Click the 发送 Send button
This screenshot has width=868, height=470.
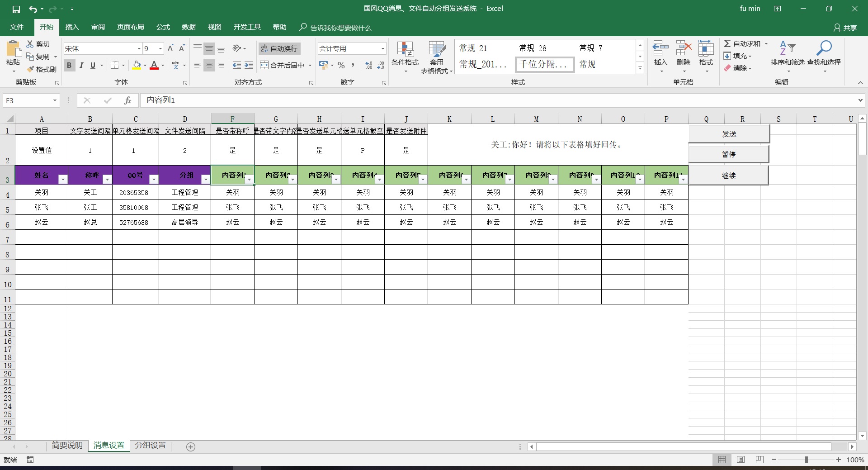click(729, 134)
